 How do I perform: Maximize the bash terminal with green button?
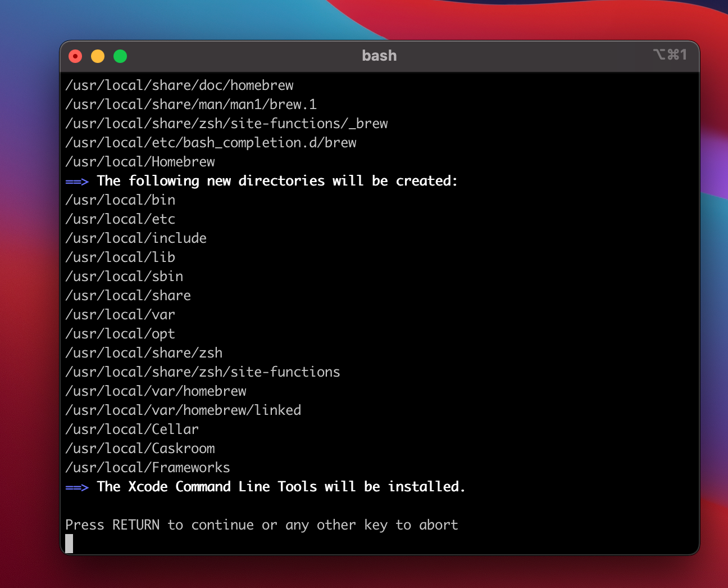click(120, 56)
